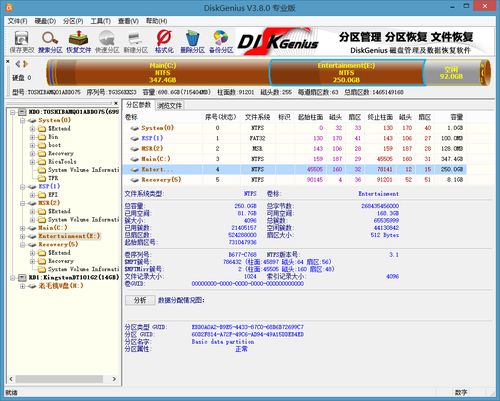
Task: Expand the Main(C:) tree node
Action: 23,228
